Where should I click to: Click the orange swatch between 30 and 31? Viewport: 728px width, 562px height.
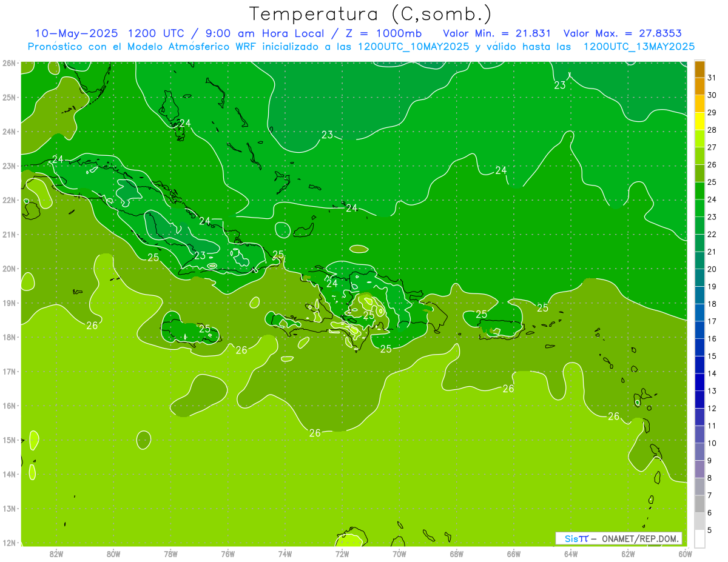click(699, 86)
